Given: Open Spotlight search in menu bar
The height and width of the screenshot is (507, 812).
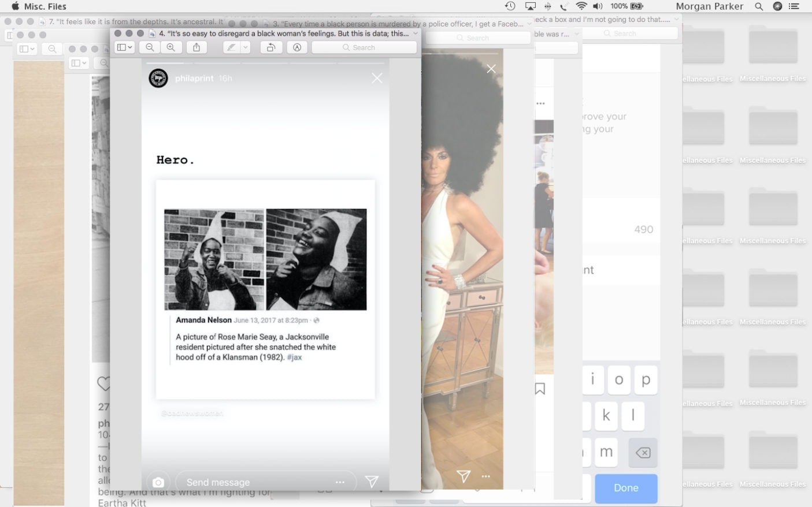Looking at the screenshot, I should pos(759,6).
